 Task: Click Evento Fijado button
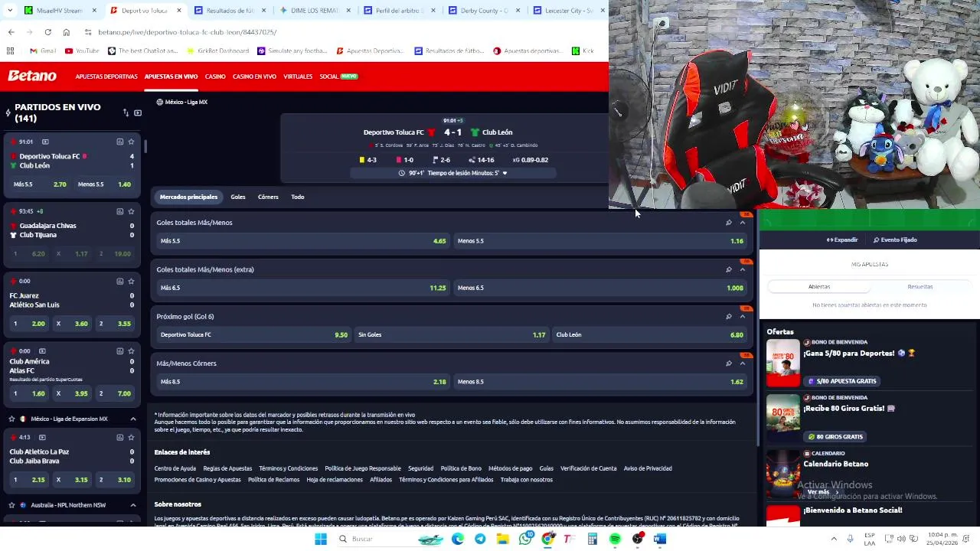coord(895,240)
